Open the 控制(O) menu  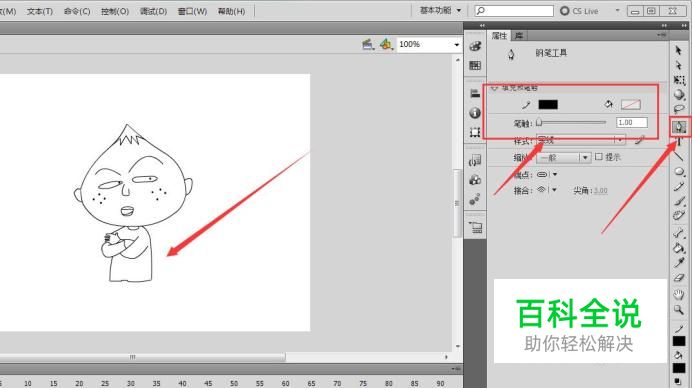point(115,11)
